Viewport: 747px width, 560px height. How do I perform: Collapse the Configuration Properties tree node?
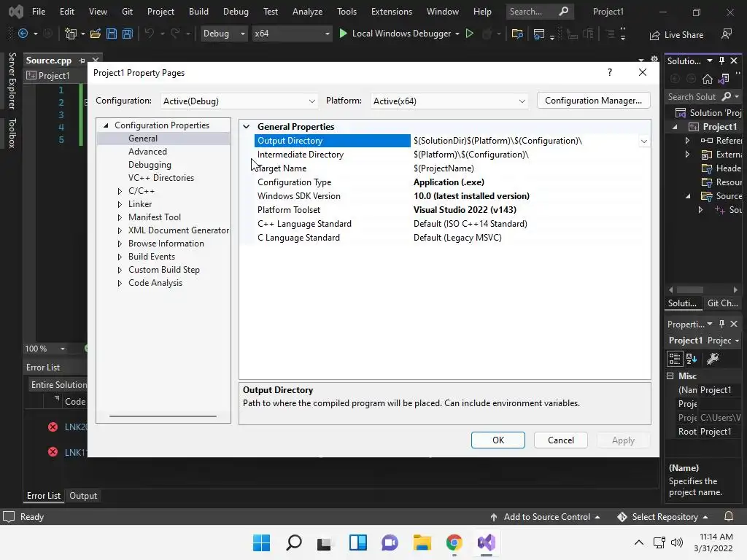point(106,125)
